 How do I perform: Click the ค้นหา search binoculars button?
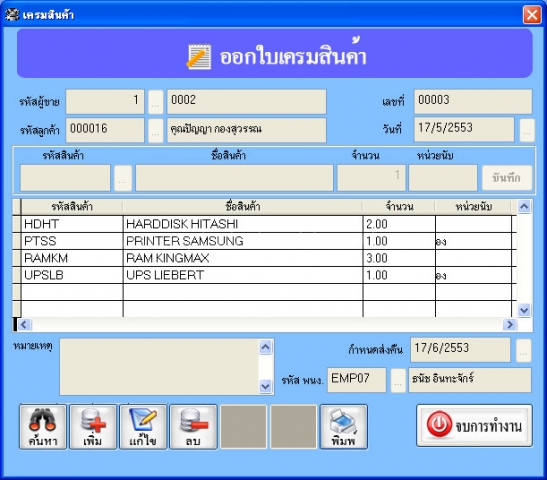43,427
